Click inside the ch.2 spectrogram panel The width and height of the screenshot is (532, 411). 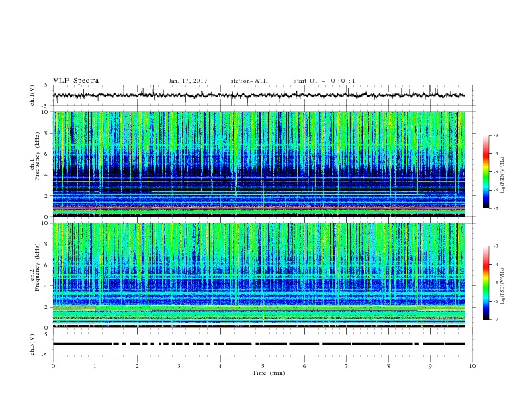pos(259,275)
